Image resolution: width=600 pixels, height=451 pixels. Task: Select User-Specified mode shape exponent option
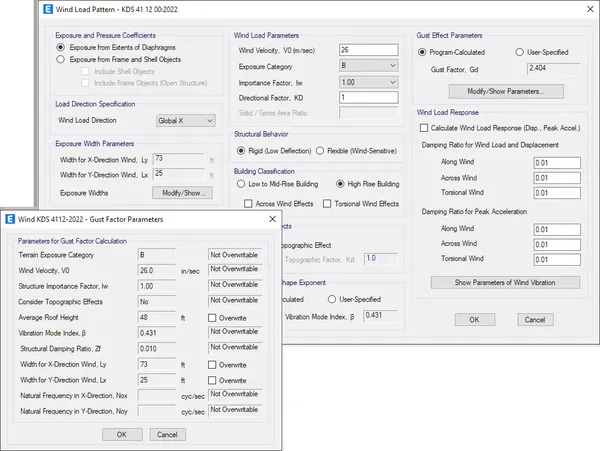click(x=332, y=299)
